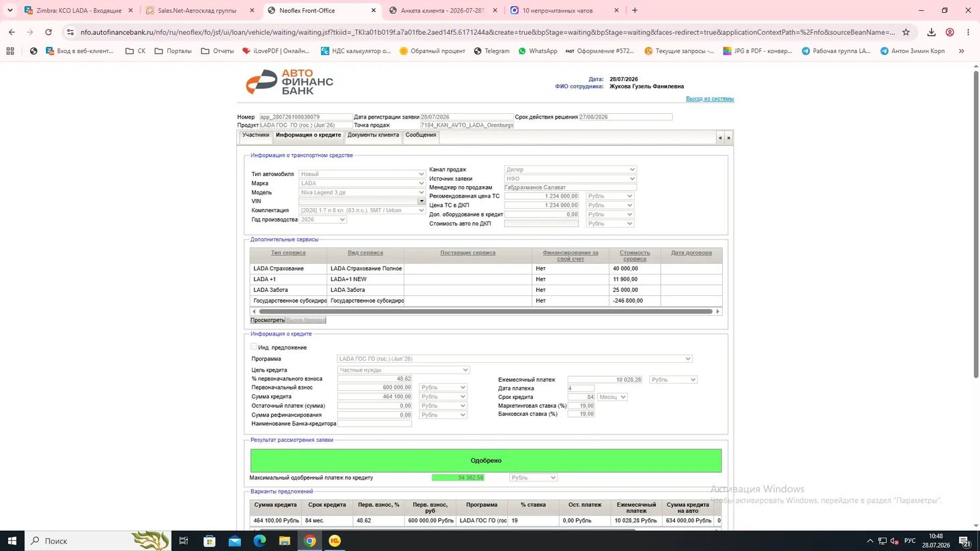Open File Explorer from the taskbar

284,540
